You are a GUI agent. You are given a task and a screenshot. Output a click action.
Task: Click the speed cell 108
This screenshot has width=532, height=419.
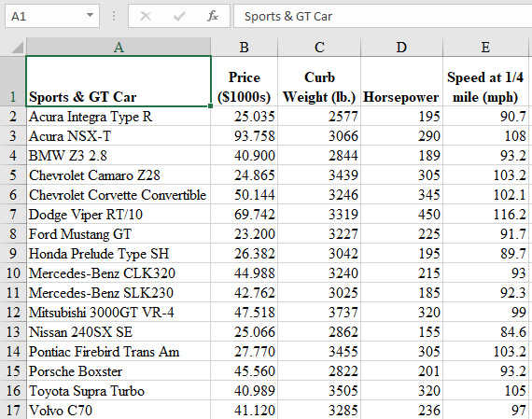pyautogui.click(x=485, y=136)
